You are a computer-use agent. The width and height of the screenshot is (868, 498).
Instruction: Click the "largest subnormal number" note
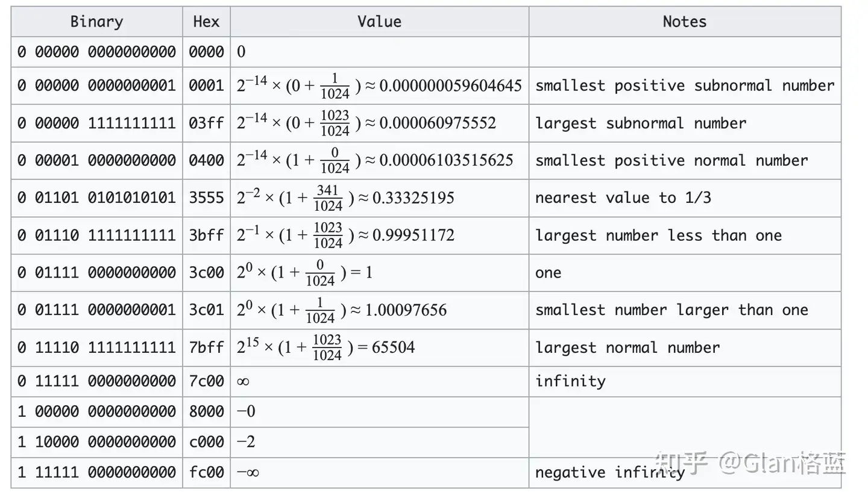click(640, 123)
